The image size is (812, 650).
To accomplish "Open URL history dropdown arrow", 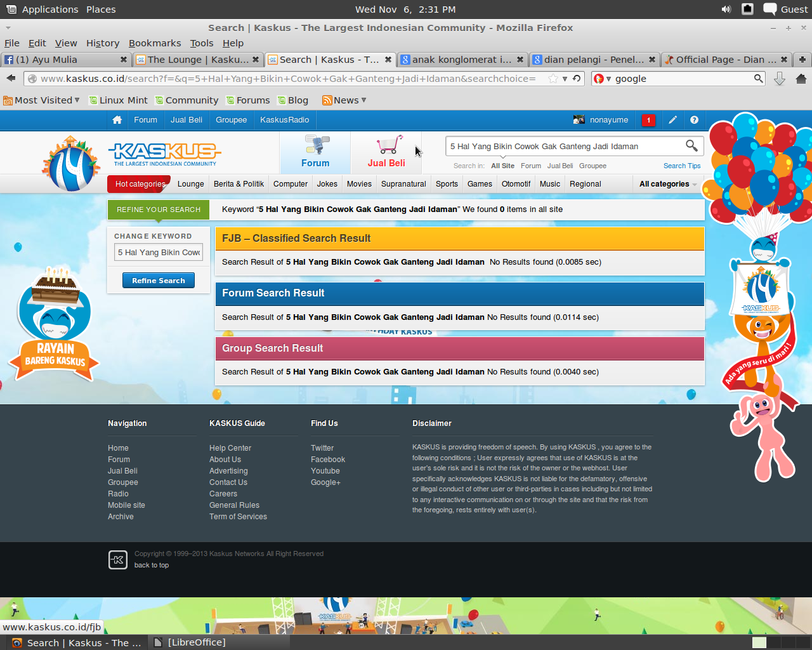I will (565, 79).
